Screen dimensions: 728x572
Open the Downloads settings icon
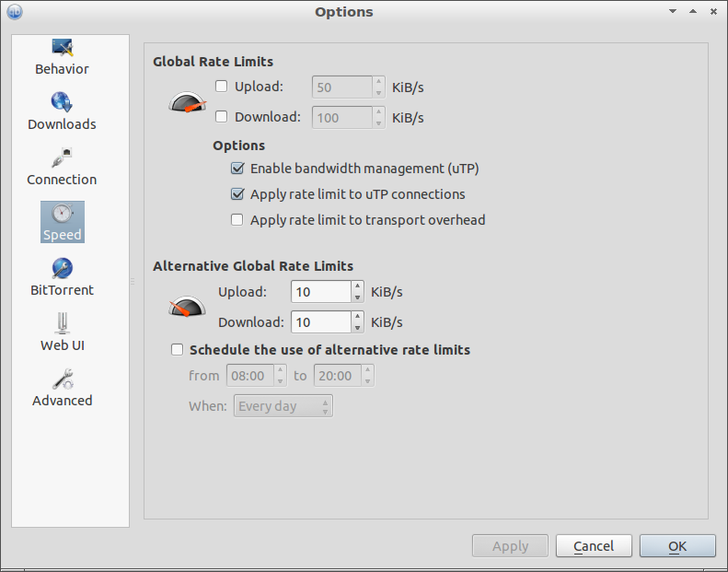[62, 102]
